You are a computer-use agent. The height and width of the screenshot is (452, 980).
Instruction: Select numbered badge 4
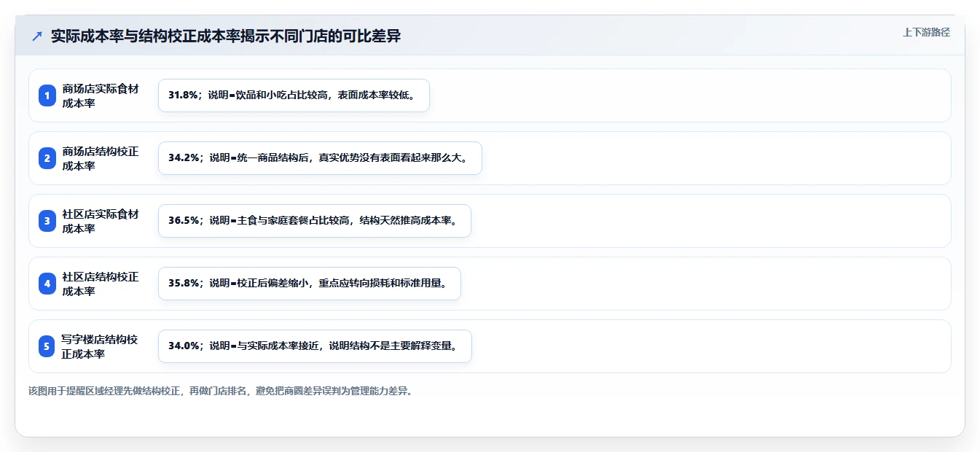point(47,284)
